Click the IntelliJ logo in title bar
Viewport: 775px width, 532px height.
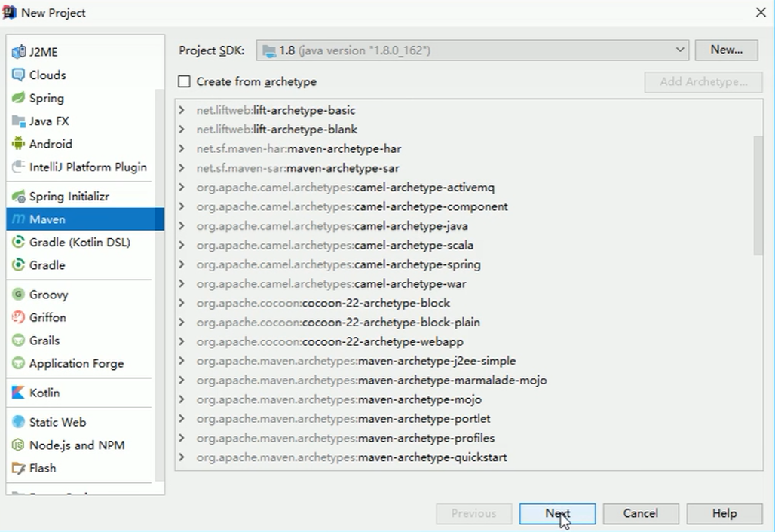pyautogui.click(x=9, y=12)
